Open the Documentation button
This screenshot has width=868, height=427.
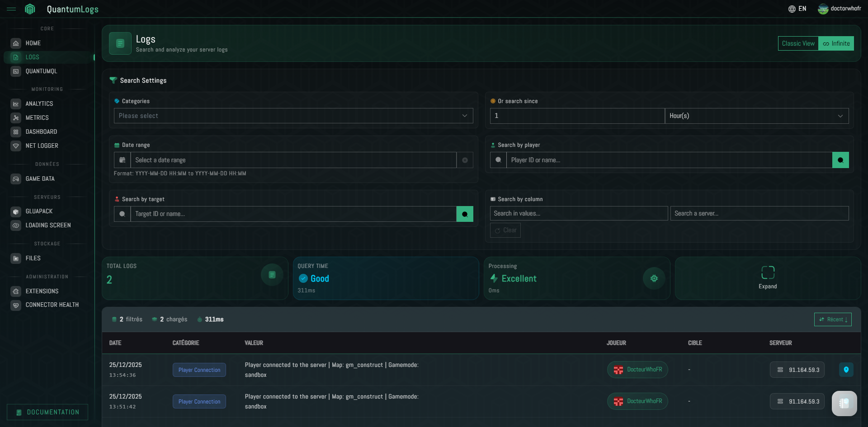[47, 412]
